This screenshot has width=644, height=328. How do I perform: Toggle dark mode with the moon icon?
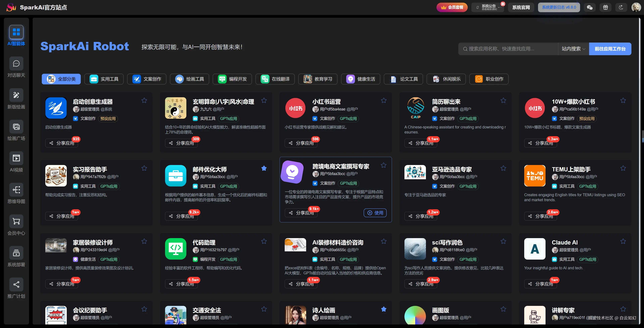(621, 7)
